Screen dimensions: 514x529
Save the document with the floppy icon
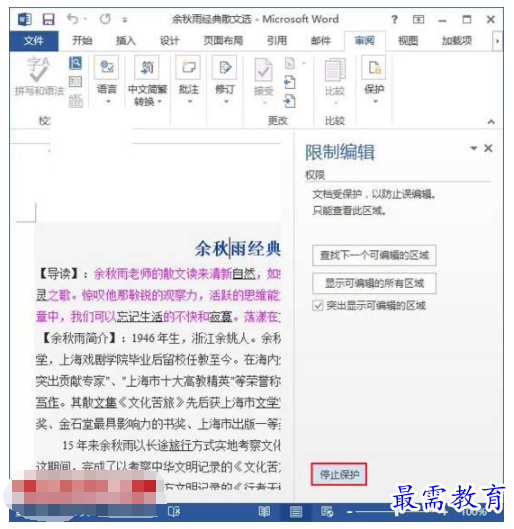pyautogui.click(x=48, y=19)
